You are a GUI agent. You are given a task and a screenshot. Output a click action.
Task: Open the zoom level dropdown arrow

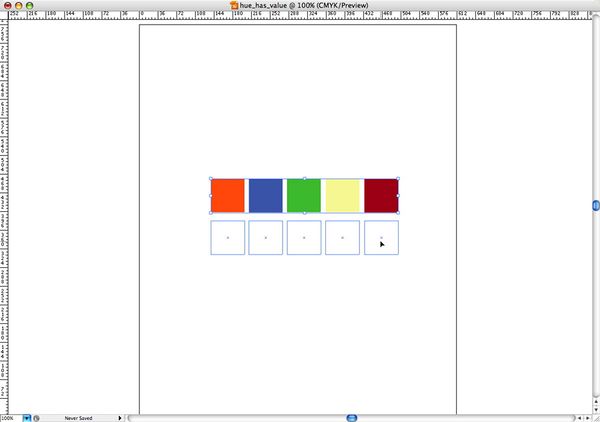pos(27,417)
